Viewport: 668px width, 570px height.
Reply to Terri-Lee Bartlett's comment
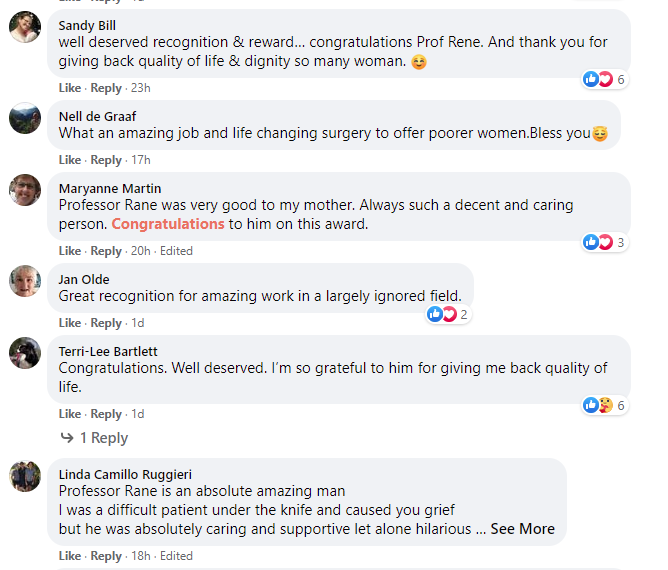[106, 414]
